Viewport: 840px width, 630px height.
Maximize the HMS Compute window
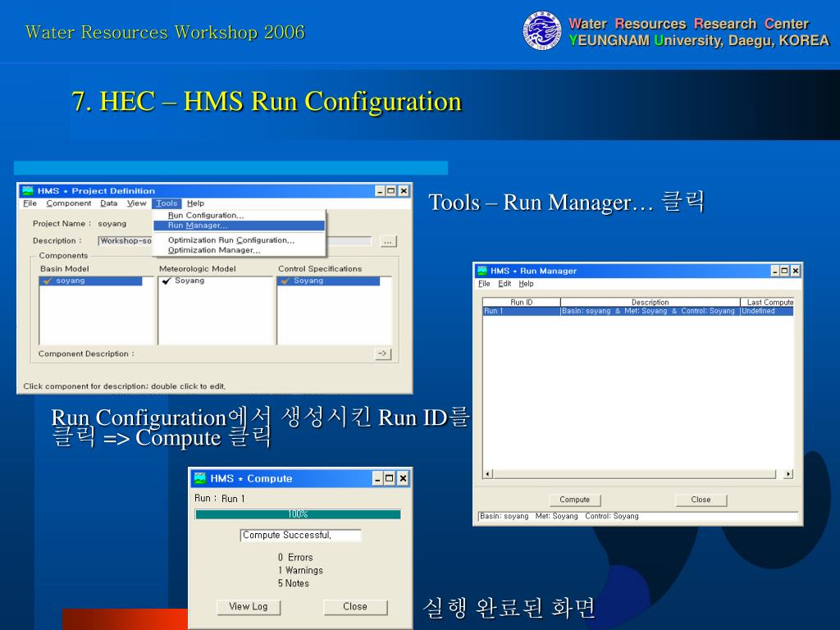pyautogui.click(x=390, y=478)
